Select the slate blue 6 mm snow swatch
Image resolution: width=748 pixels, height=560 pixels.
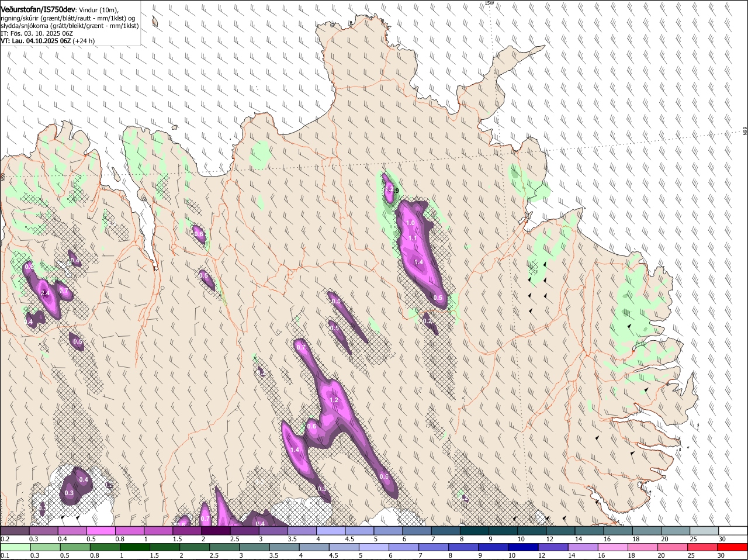[x=417, y=531]
